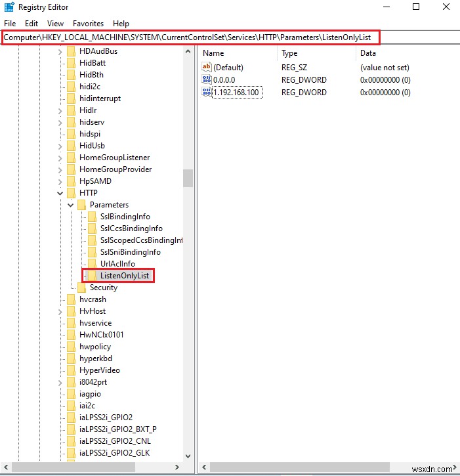Click the SslCcsBindingInfo folder icon
The width and height of the screenshot is (460, 476).
(93, 228)
